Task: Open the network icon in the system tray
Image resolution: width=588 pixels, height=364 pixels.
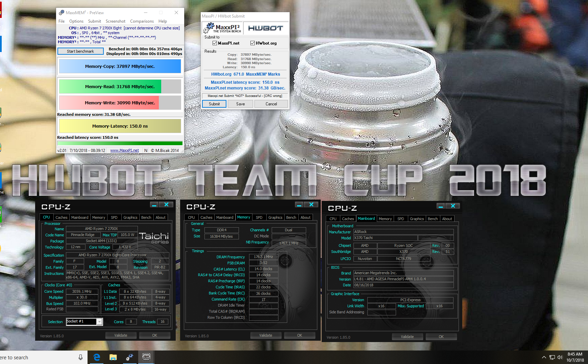Action: (x=552, y=357)
